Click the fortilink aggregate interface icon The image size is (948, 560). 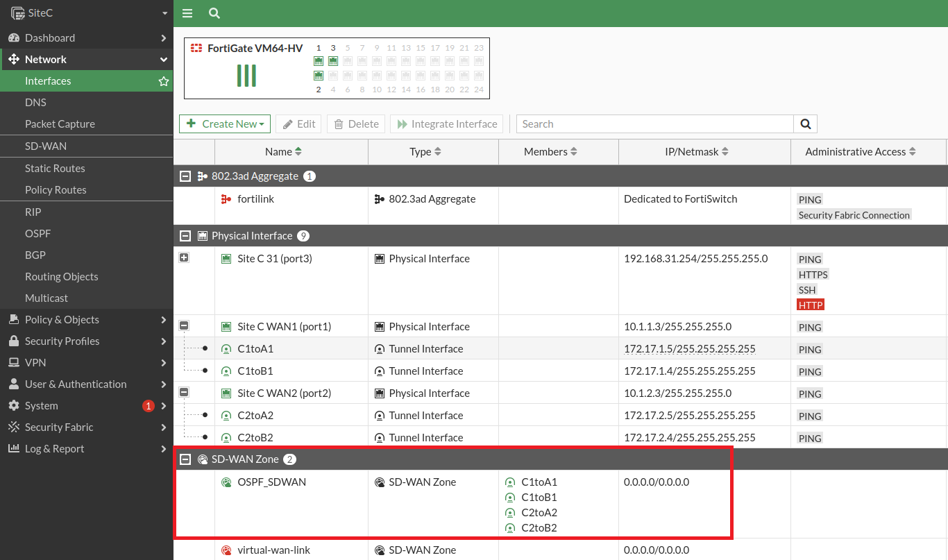point(226,199)
